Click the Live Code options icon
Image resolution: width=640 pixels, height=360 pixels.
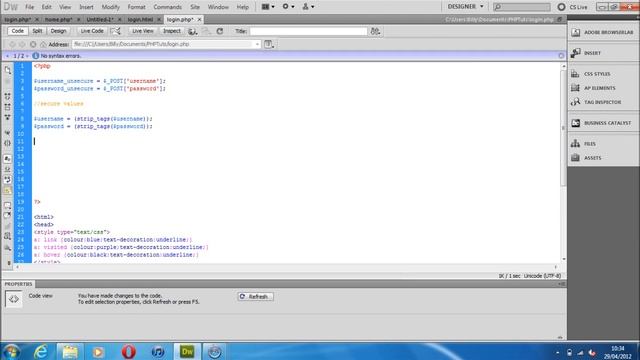116,31
